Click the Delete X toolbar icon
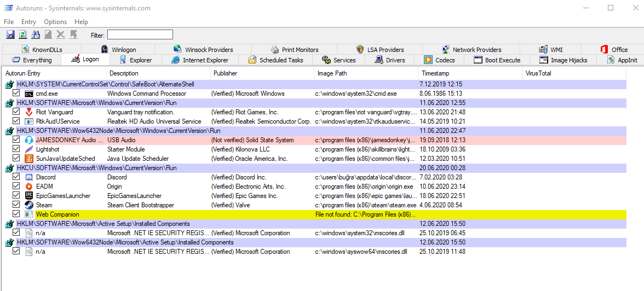 point(61,35)
